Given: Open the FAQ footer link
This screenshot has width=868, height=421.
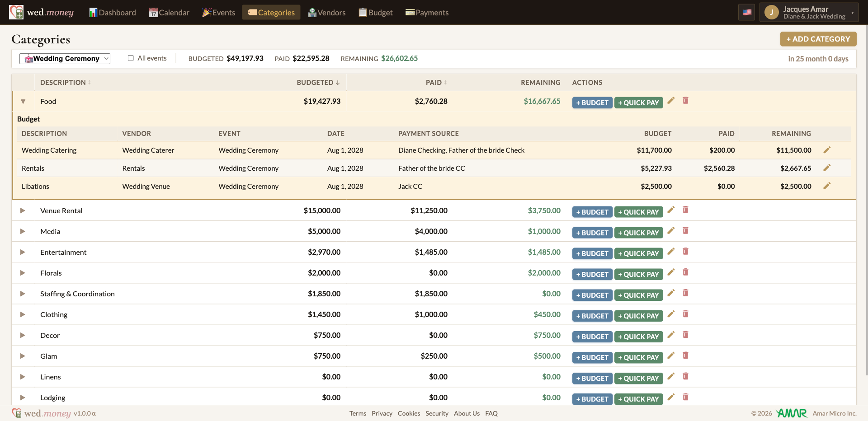Looking at the screenshot, I should pos(491,413).
